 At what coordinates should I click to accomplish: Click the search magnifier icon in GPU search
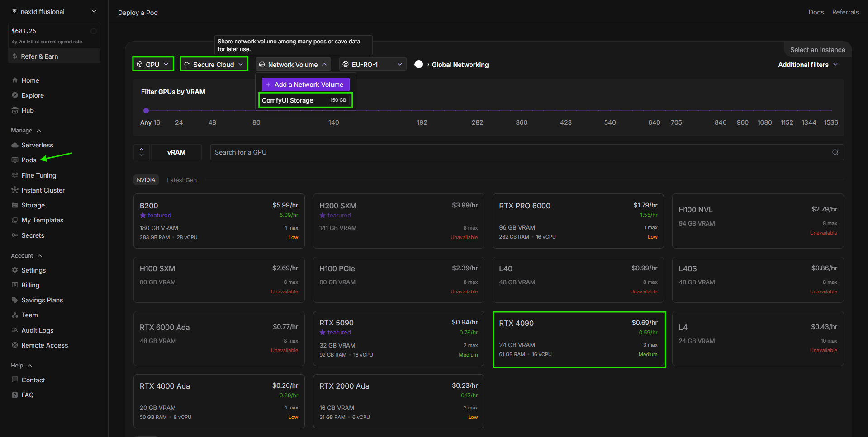(835, 152)
